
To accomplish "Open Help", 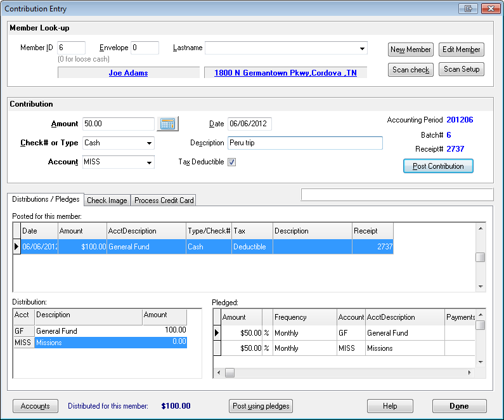I will [x=390, y=406].
